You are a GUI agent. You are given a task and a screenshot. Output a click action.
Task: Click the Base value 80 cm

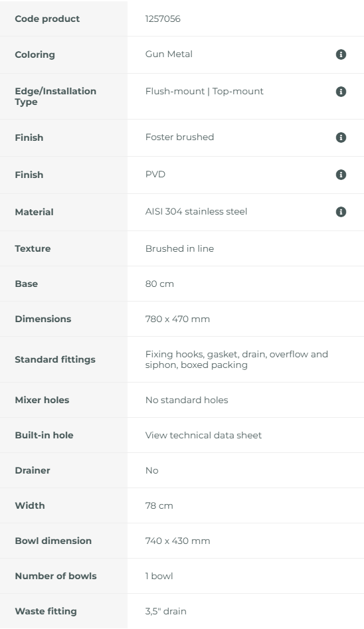point(159,284)
